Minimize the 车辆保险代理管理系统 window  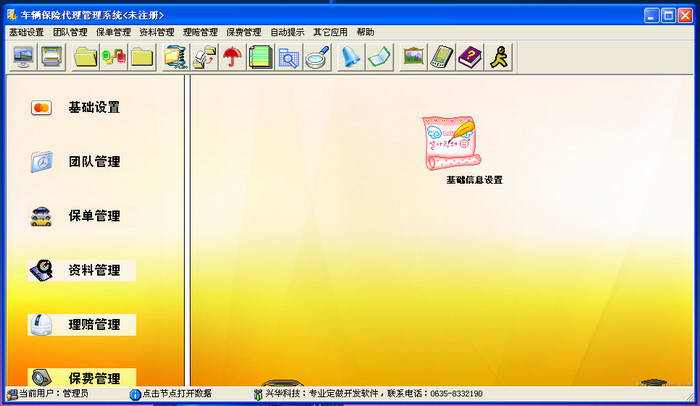click(x=651, y=16)
